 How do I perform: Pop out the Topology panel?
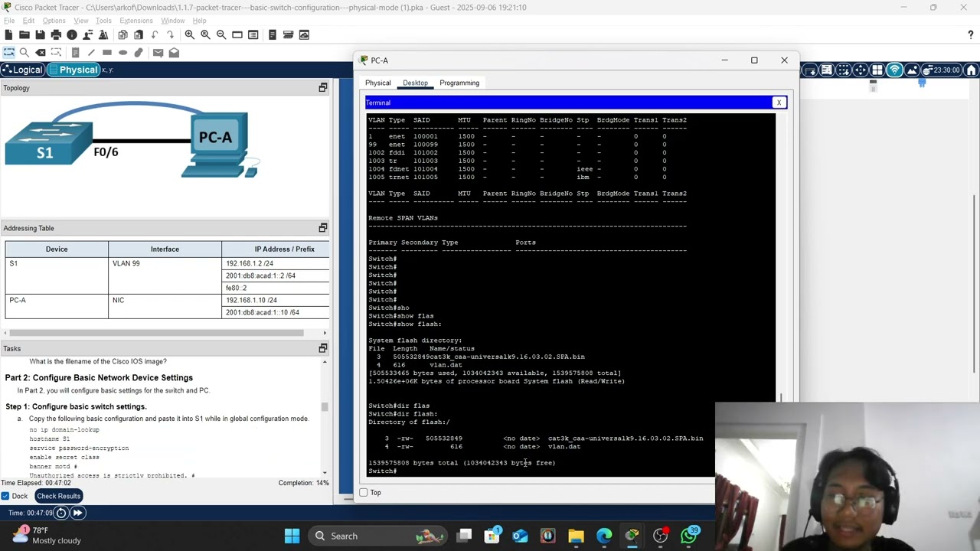pos(323,88)
